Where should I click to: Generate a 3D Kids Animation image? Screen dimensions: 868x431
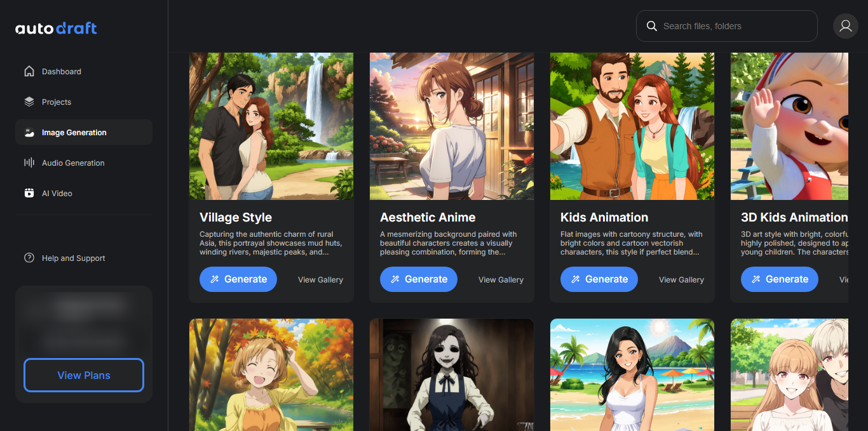click(780, 279)
